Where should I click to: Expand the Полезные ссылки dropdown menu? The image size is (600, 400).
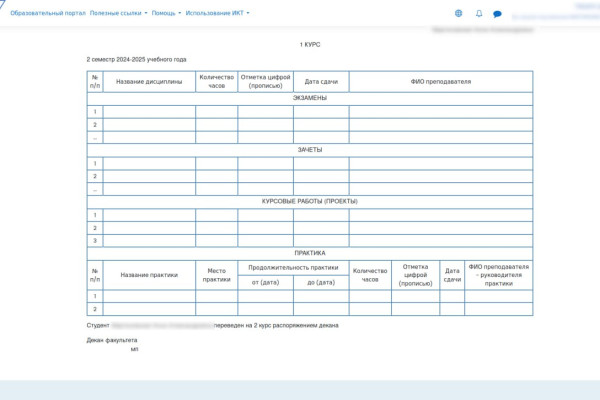(118, 13)
